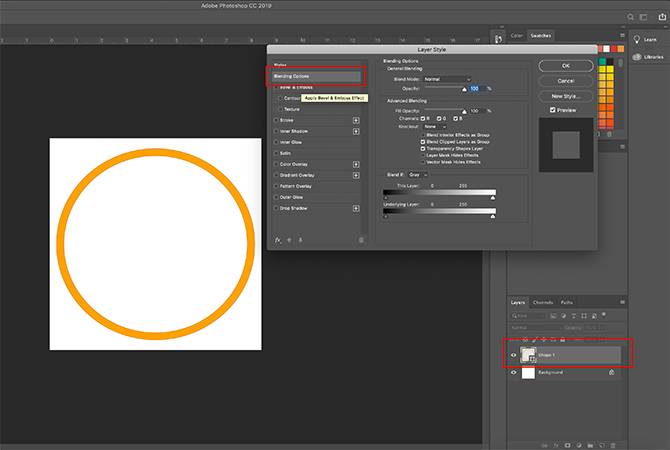Image resolution: width=670 pixels, height=450 pixels.
Task: Enable Layer Mask Hides Effects
Action: coord(423,156)
